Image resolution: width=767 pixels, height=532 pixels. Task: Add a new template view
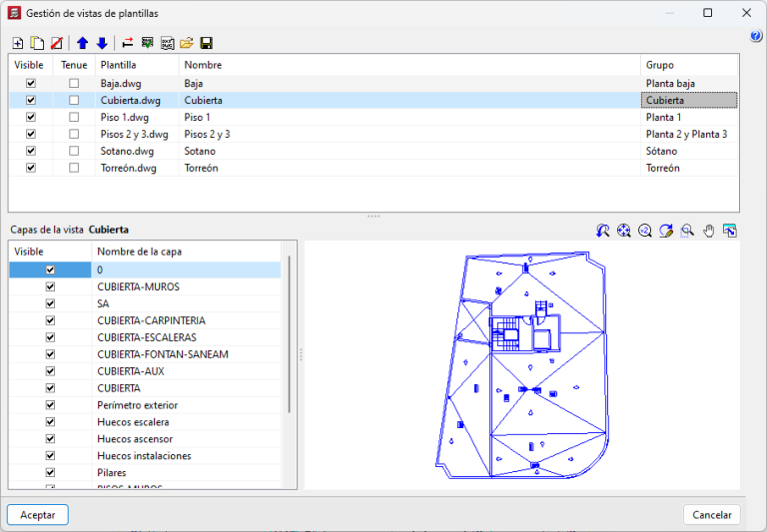(x=18, y=43)
